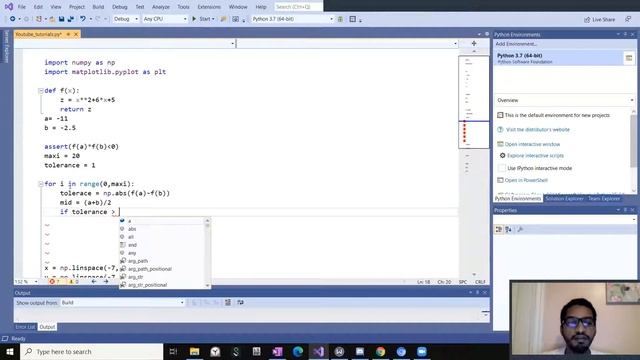Open the Debug menu

[x=120, y=7]
